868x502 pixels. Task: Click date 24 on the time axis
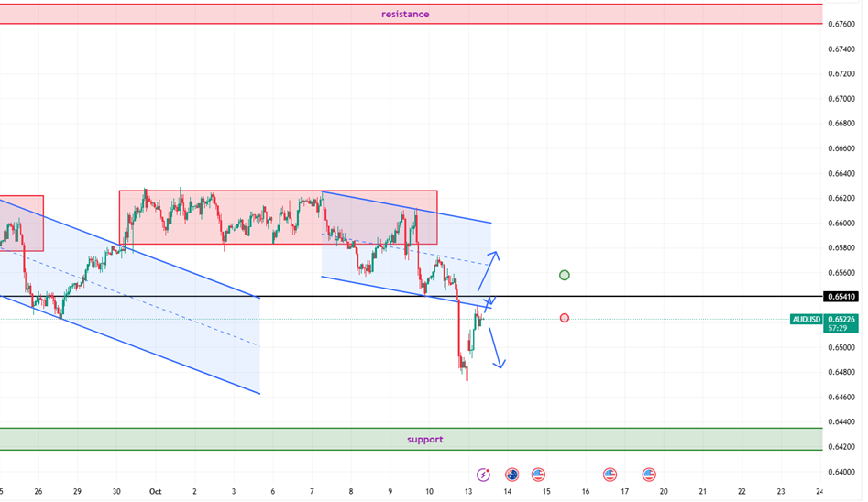pyautogui.click(x=819, y=491)
